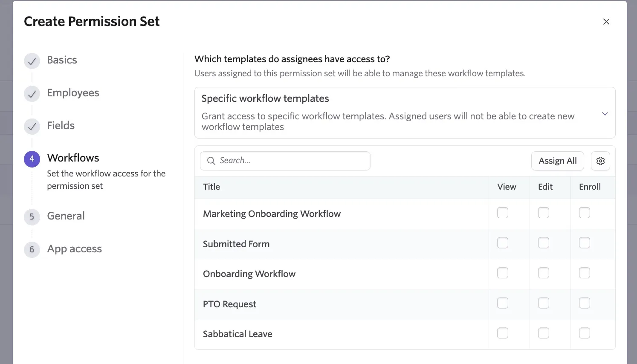Click the step 5 General circle
The image size is (637, 364).
coord(32,217)
